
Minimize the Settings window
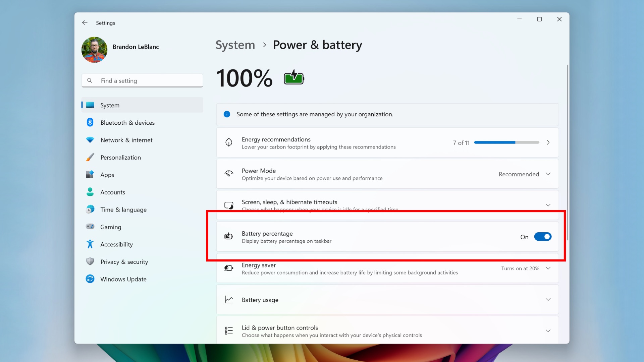click(519, 19)
